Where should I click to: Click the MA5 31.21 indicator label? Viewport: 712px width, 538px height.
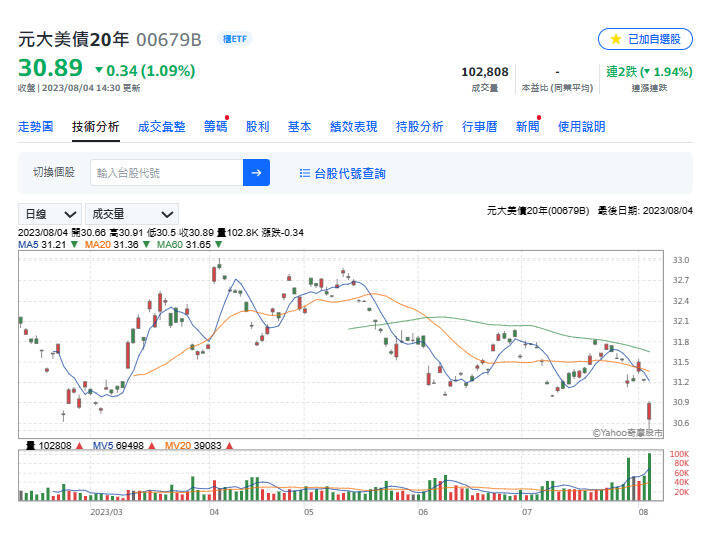click(x=48, y=245)
